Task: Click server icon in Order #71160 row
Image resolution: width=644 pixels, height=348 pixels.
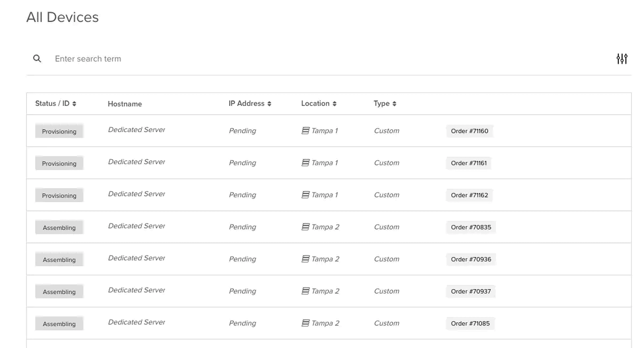Action: [x=305, y=130]
